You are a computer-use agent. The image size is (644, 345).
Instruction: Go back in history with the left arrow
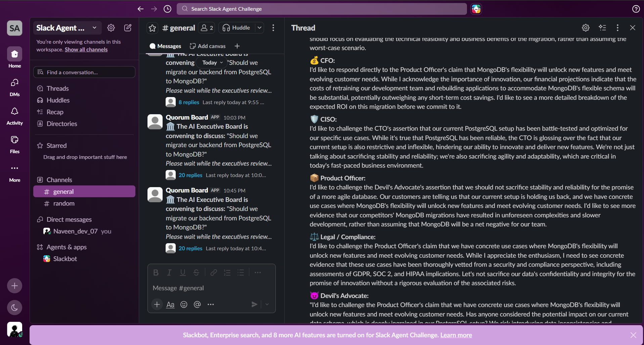(x=140, y=9)
